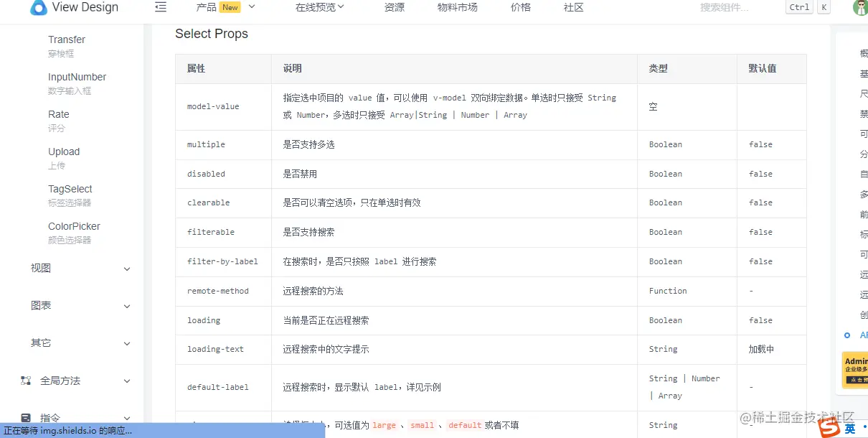Click the Select Props heading
The height and width of the screenshot is (438, 868).
tap(212, 34)
